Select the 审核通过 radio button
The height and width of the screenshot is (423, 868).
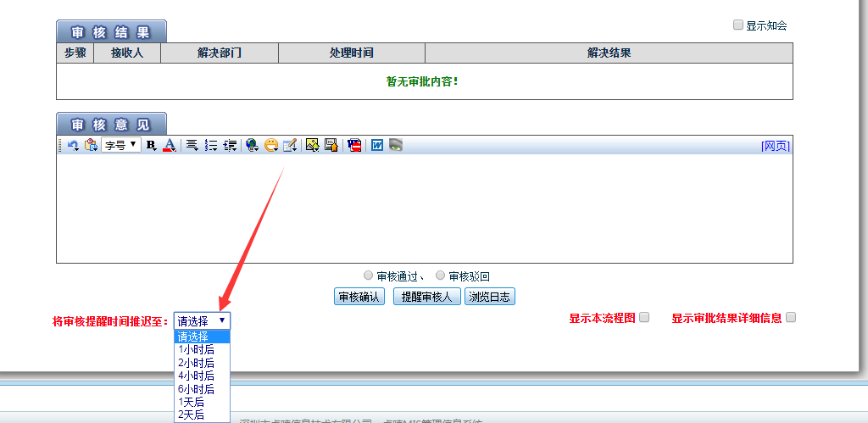coord(368,276)
